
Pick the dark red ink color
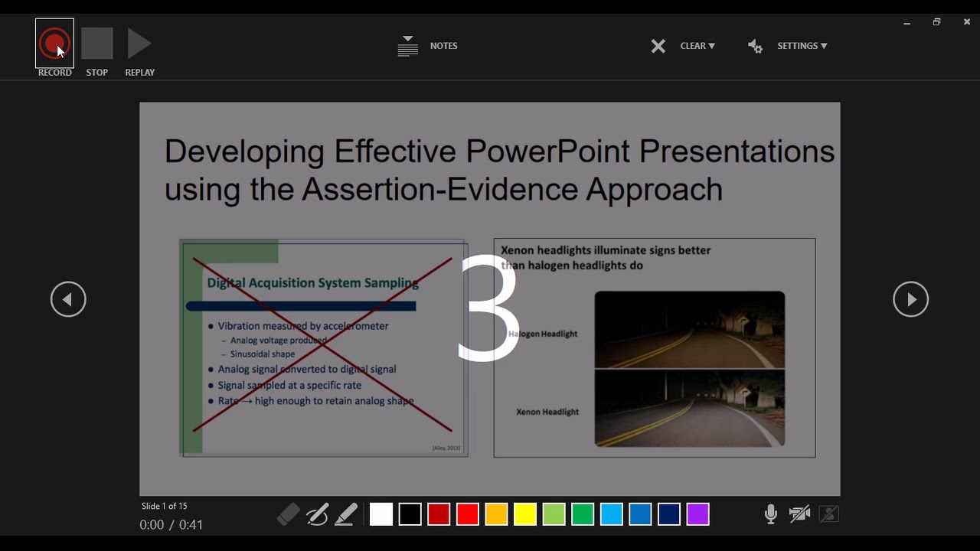439,514
